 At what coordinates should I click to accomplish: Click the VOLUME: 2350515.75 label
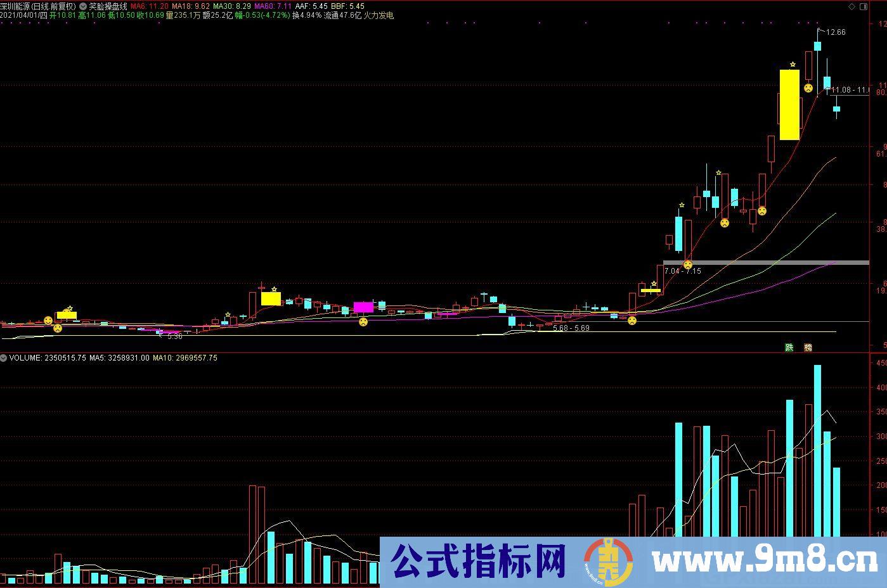coord(48,358)
